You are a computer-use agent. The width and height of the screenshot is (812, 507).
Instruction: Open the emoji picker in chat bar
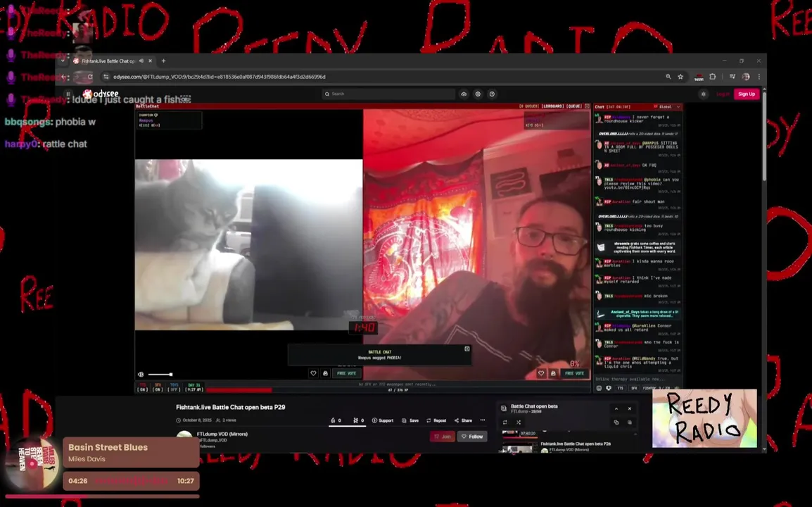point(600,388)
